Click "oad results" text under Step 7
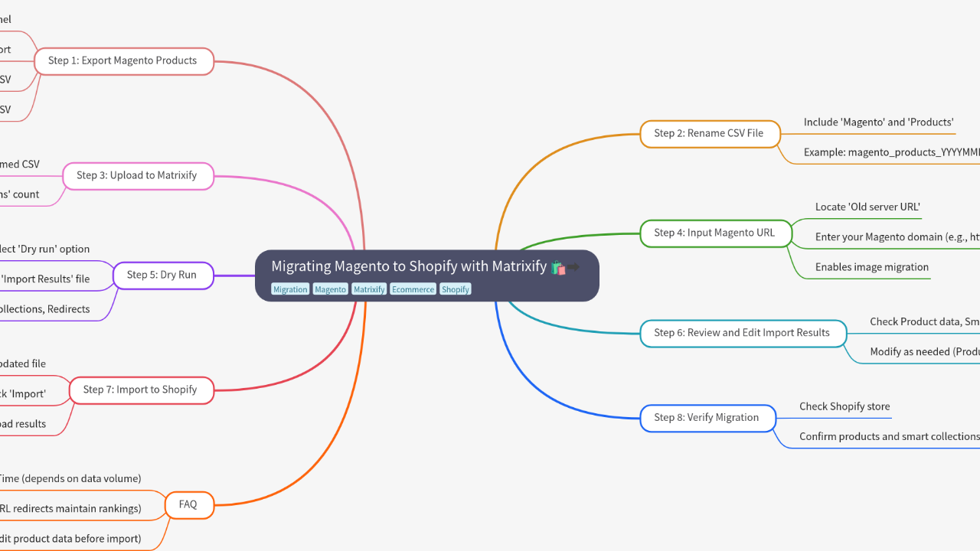The image size is (980, 551). point(23,424)
